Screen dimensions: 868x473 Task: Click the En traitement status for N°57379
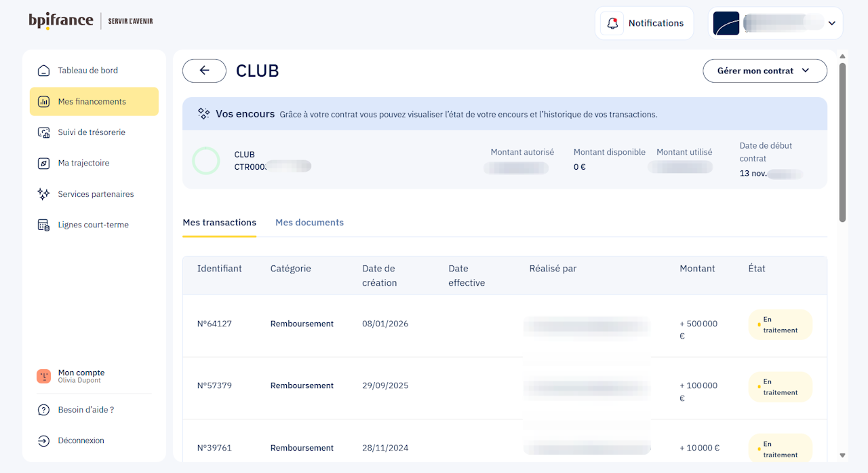pos(780,387)
